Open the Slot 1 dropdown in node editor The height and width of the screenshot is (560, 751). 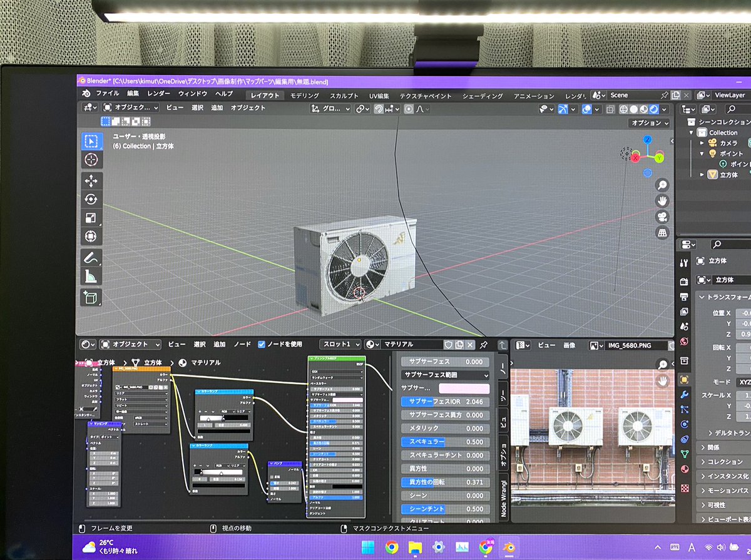(340, 344)
